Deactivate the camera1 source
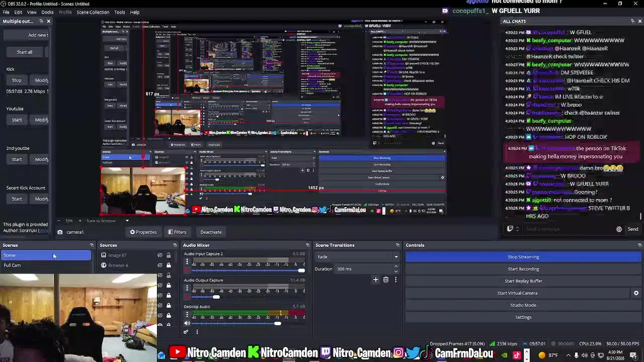Image resolution: width=644 pixels, height=362 pixels. [211, 232]
